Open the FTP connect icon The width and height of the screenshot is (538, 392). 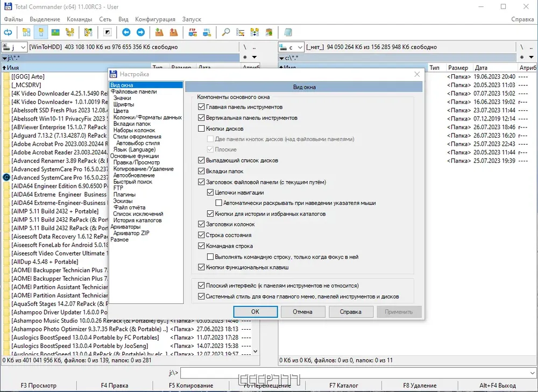[193, 33]
